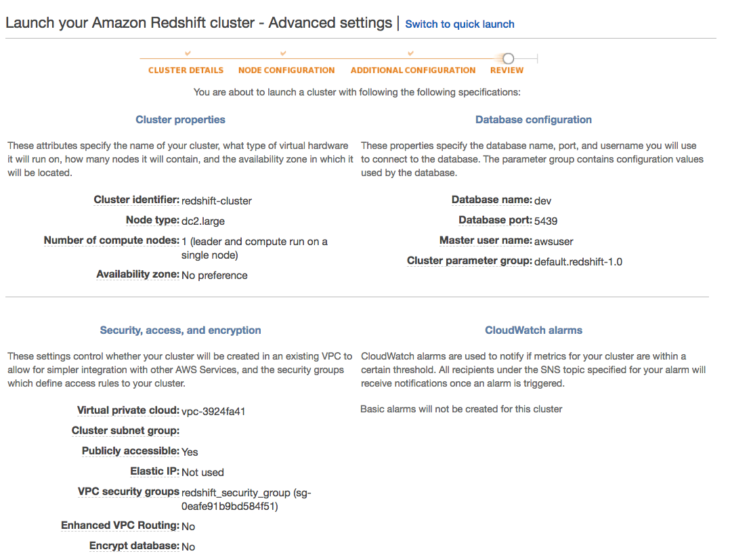
Task: Click the checkmark above Additional Configuration step
Action: [410, 53]
